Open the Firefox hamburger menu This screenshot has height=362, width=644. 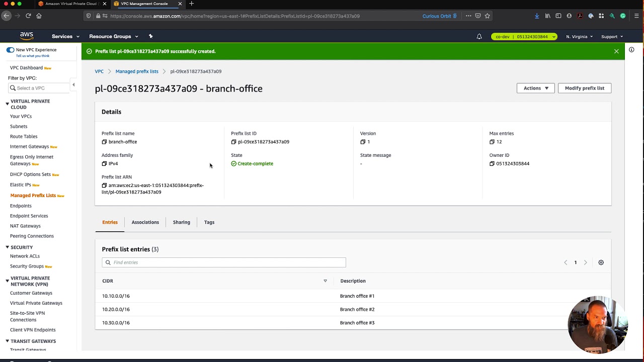636,16
